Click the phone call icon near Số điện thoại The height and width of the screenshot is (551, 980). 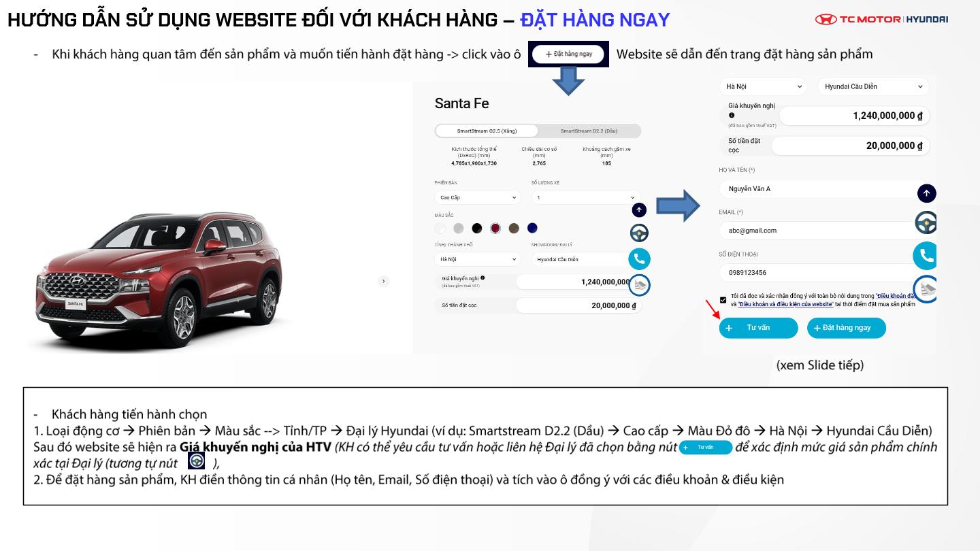coord(926,256)
